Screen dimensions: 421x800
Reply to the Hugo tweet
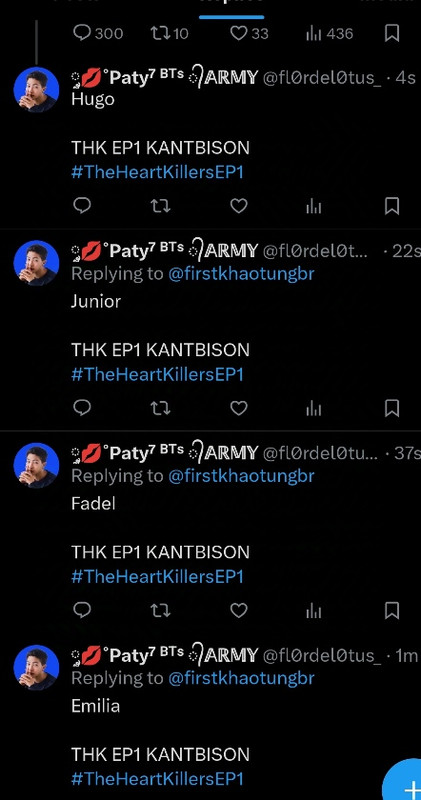82,206
